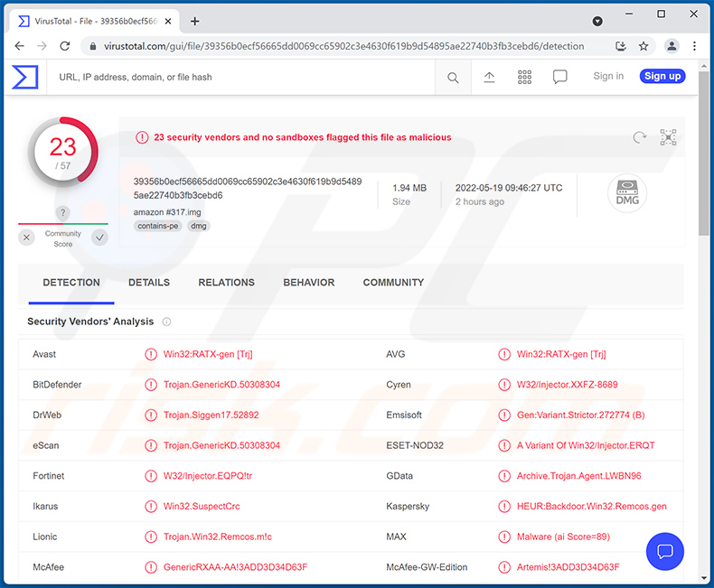Click HEUR:Backdoor.Win32.Remcos.gen Kaspersky result

pyautogui.click(x=591, y=506)
